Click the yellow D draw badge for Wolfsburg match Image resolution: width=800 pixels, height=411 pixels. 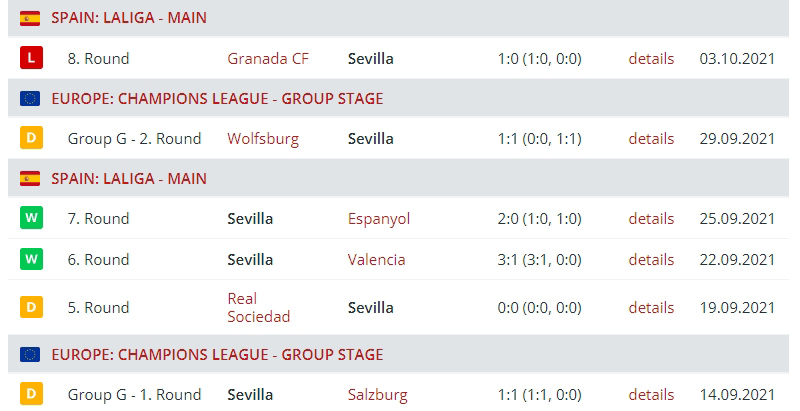point(31,138)
